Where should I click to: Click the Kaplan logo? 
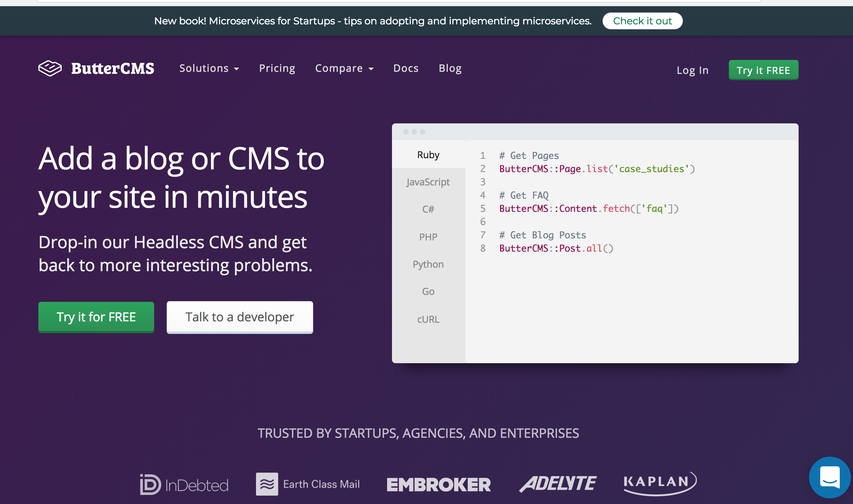click(x=660, y=483)
